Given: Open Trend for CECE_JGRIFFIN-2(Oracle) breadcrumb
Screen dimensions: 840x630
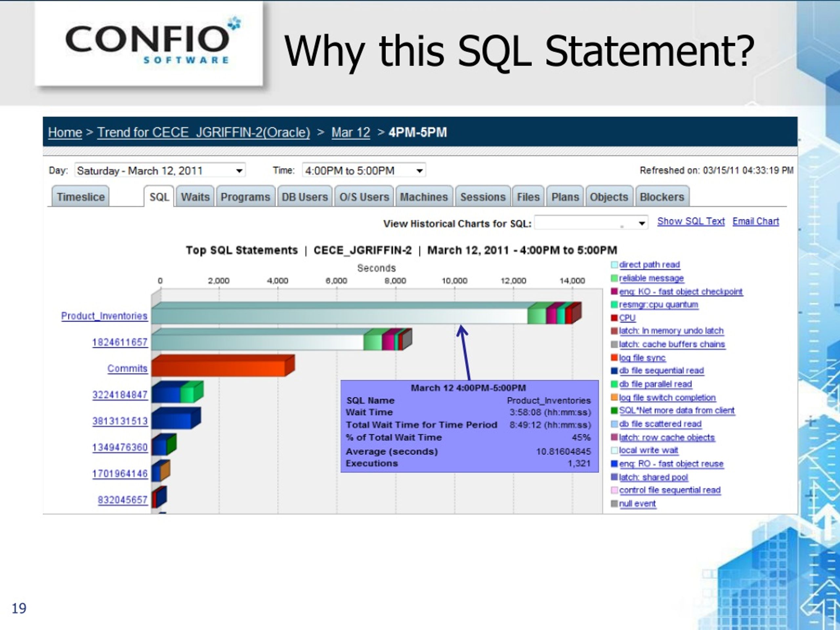Looking at the screenshot, I should pyautogui.click(x=203, y=133).
